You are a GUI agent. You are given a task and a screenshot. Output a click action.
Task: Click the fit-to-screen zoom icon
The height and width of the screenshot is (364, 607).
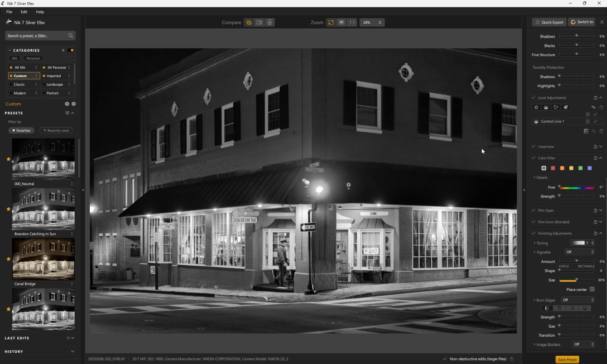click(x=331, y=23)
